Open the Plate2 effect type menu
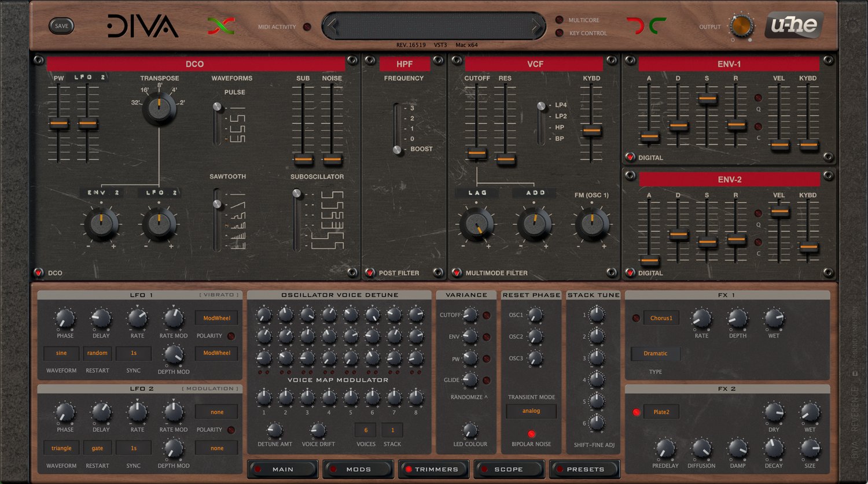The height and width of the screenshot is (484, 868). coord(661,412)
